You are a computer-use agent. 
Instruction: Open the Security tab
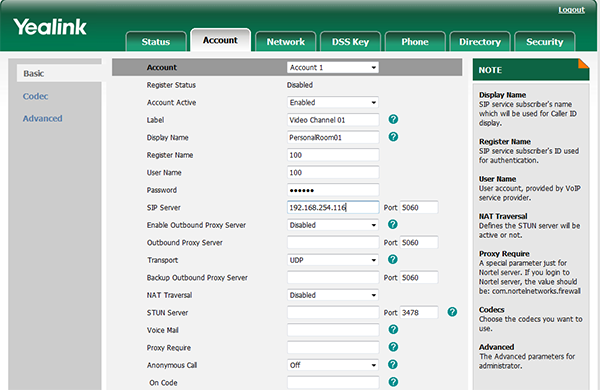545,42
